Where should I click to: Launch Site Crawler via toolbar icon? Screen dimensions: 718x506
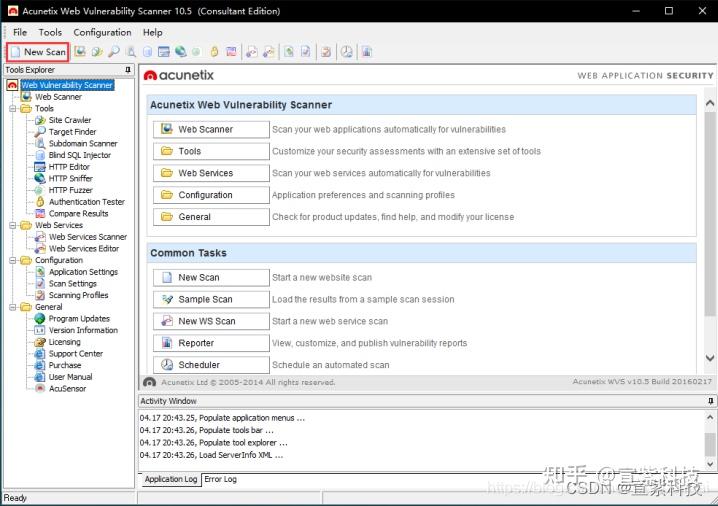click(x=97, y=52)
